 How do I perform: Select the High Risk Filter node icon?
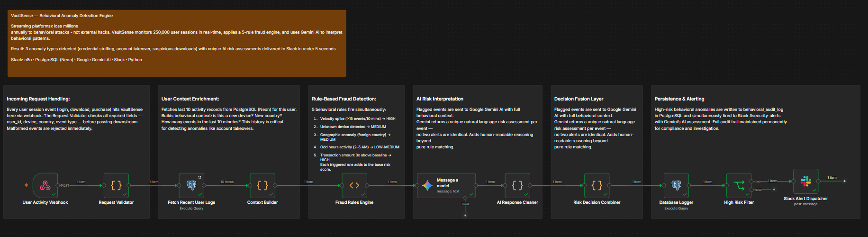(739, 185)
